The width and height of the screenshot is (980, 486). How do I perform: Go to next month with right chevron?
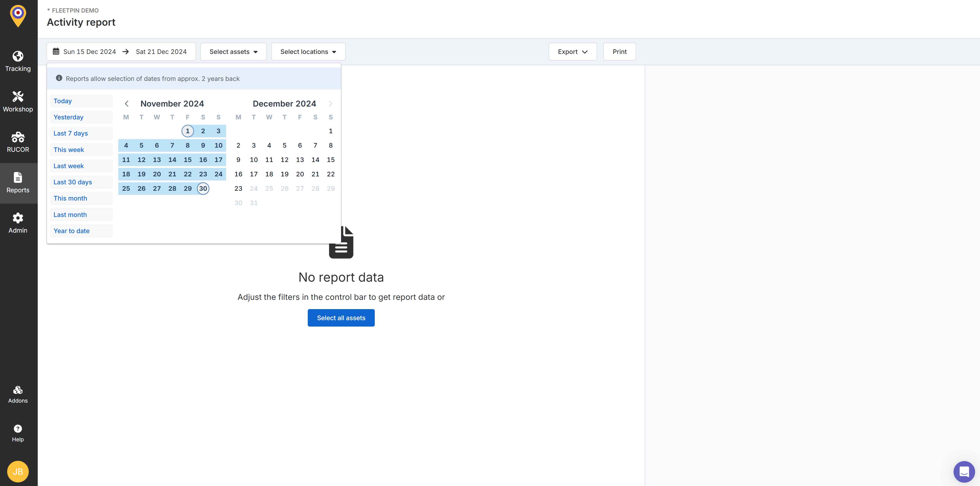pyautogui.click(x=331, y=103)
